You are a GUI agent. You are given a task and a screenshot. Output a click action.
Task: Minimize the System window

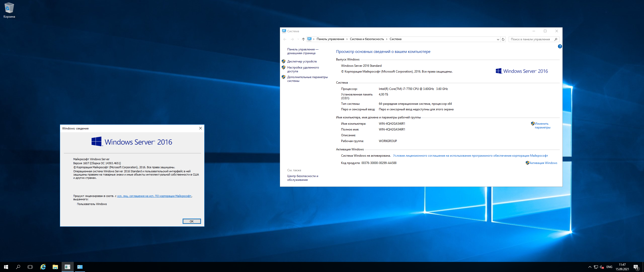[534, 31]
